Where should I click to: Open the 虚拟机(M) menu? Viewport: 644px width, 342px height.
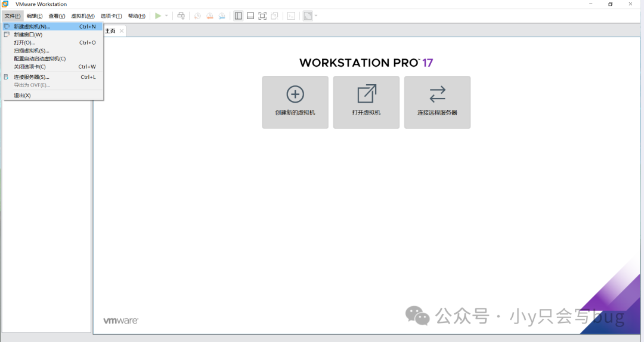pyautogui.click(x=82, y=16)
